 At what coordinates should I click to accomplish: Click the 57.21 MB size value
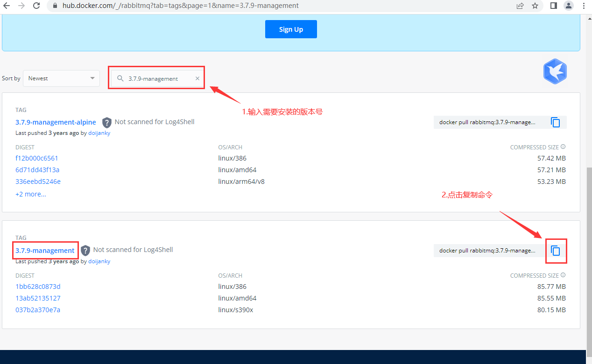point(551,170)
